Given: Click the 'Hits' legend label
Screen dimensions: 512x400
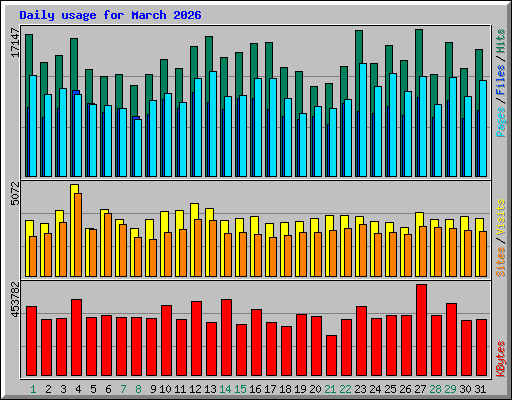Looking at the screenshot, I should [x=501, y=41].
